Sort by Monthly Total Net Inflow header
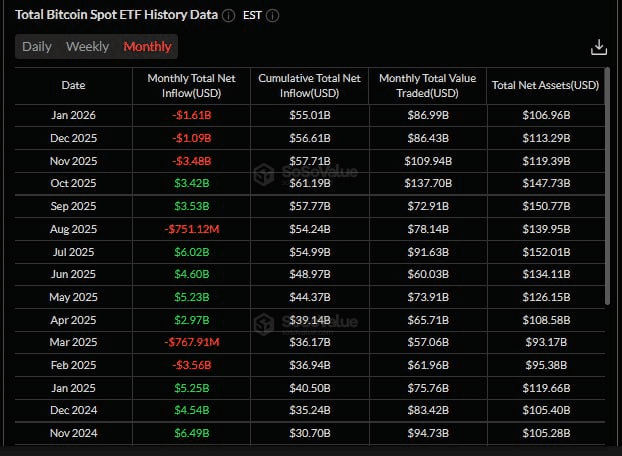 pyautogui.click(x=192, y=86)
